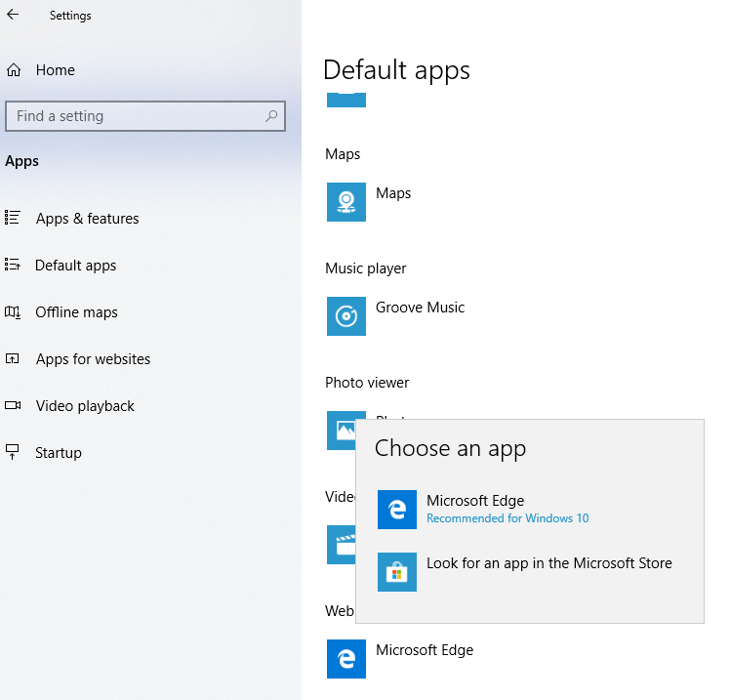Click the partially visible email app tile
Screen dimensions: 731x700
(x=346, y=100)
